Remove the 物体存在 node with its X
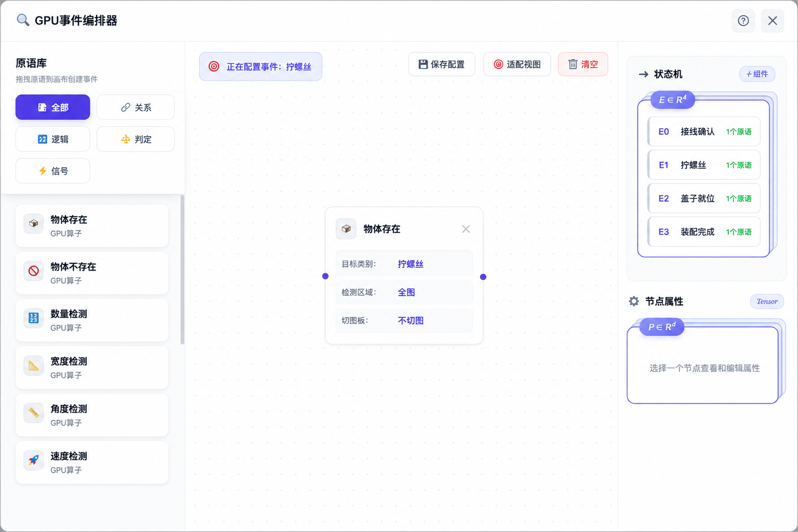This screenshot has width=798, height=532. tap(466, 229)
